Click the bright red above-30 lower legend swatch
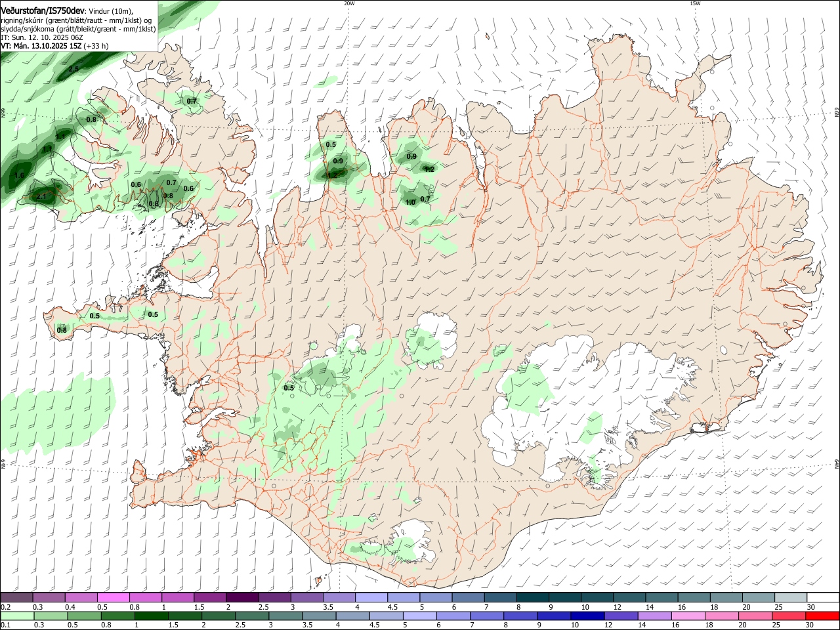840x630 pixels. (822, 616)
